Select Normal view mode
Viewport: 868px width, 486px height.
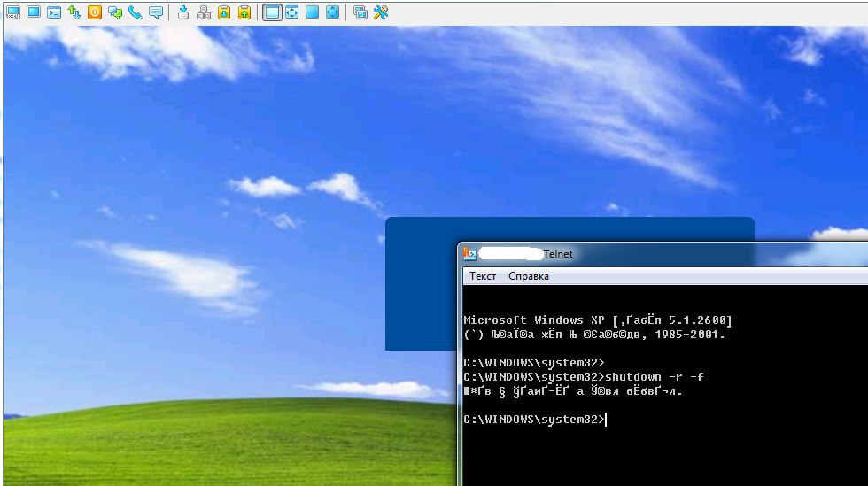271,12
